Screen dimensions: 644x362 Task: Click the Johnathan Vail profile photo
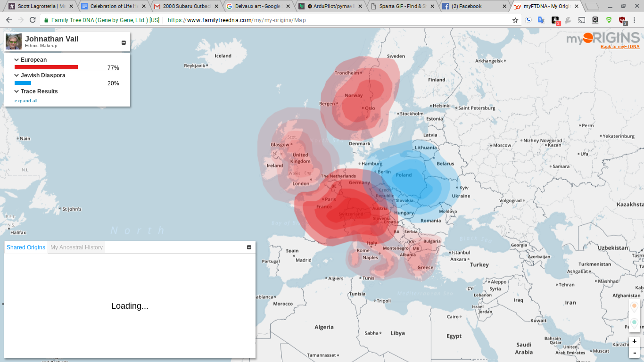14,42
